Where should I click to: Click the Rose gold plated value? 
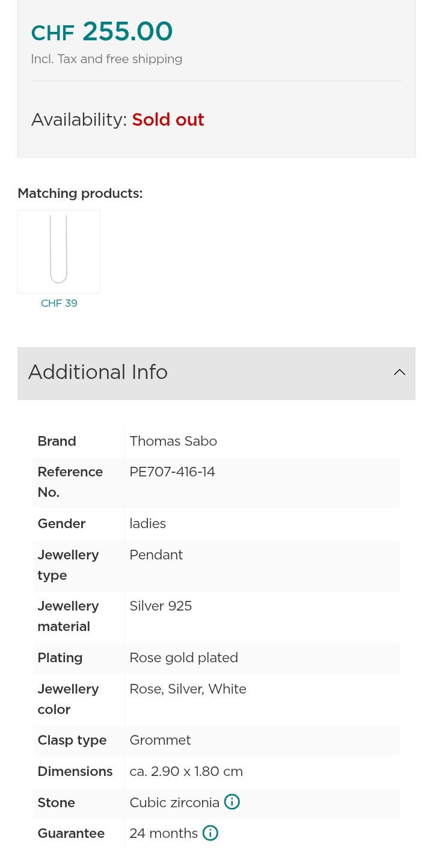pos(183,657)
